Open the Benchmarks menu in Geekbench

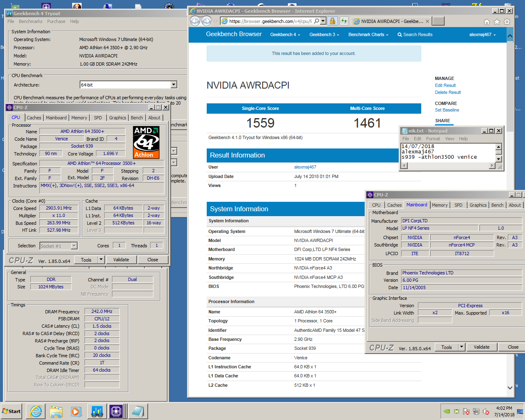click(30, 21)
